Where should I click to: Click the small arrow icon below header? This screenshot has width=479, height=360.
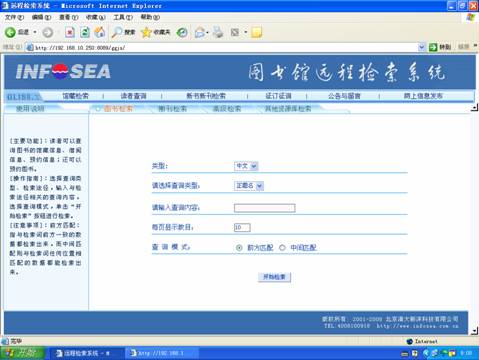[x=474, y=108]
